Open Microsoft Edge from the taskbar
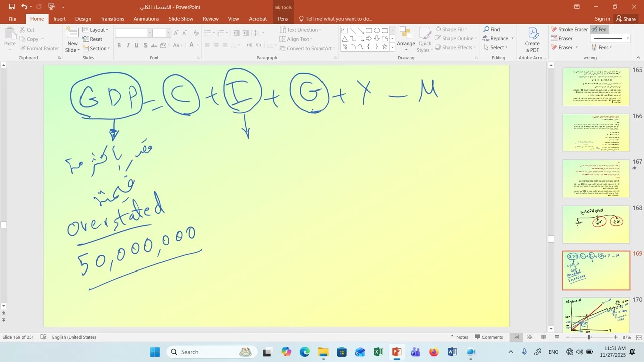This screenshot has width=644, height=362. click(305, 352)
